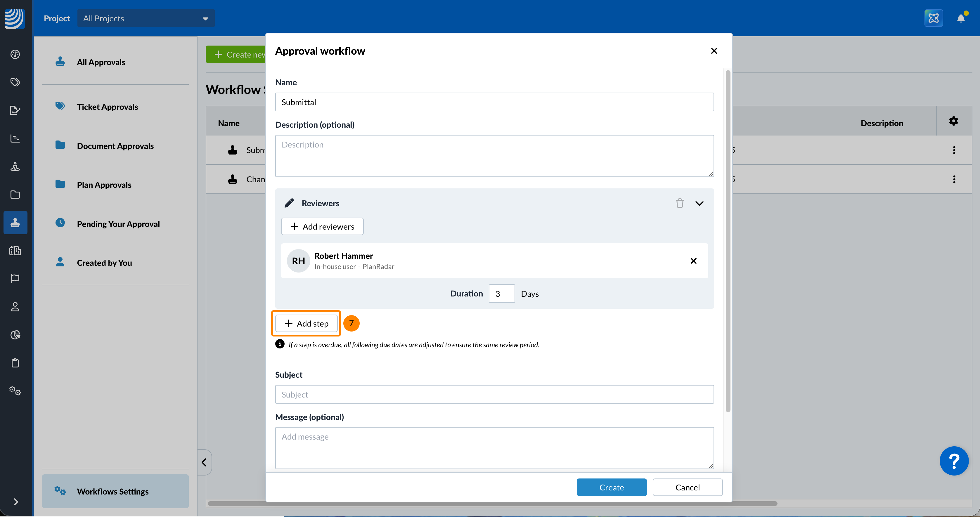The height and width of the screenshot is (517, 980).
Task: Expand the main sidebar navigation arrow
Action: point(15,502)
